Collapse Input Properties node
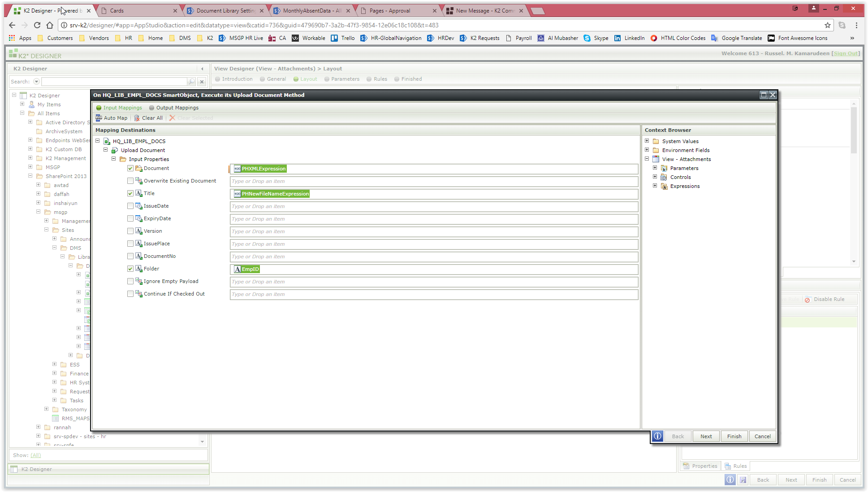The height and width of the screenshot is (492, 868). click(x=114, y=159)
